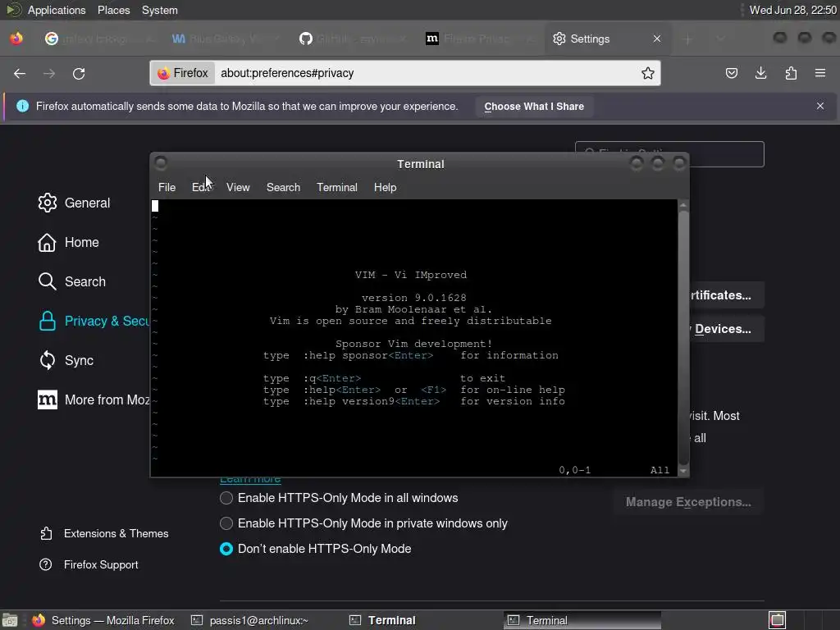Screen dimensions: 840x630
Task: Click the show desktop icon in the taskbar
Action: [10, 620]
